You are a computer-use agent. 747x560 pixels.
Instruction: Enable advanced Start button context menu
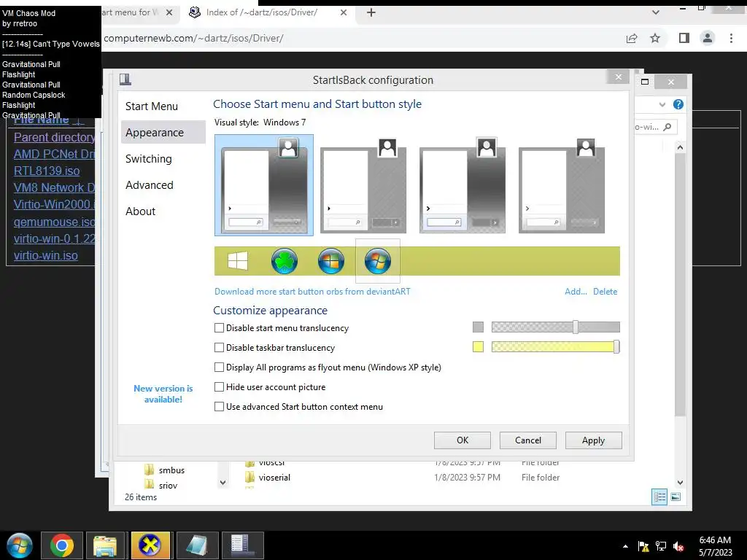pyautogui.click(x=219, y=407)
